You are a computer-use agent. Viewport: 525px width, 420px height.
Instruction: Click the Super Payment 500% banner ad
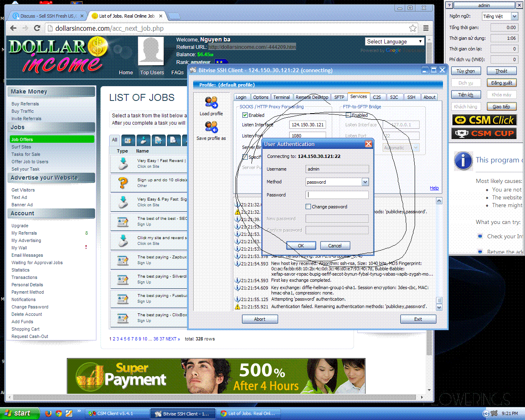[216, 376]
